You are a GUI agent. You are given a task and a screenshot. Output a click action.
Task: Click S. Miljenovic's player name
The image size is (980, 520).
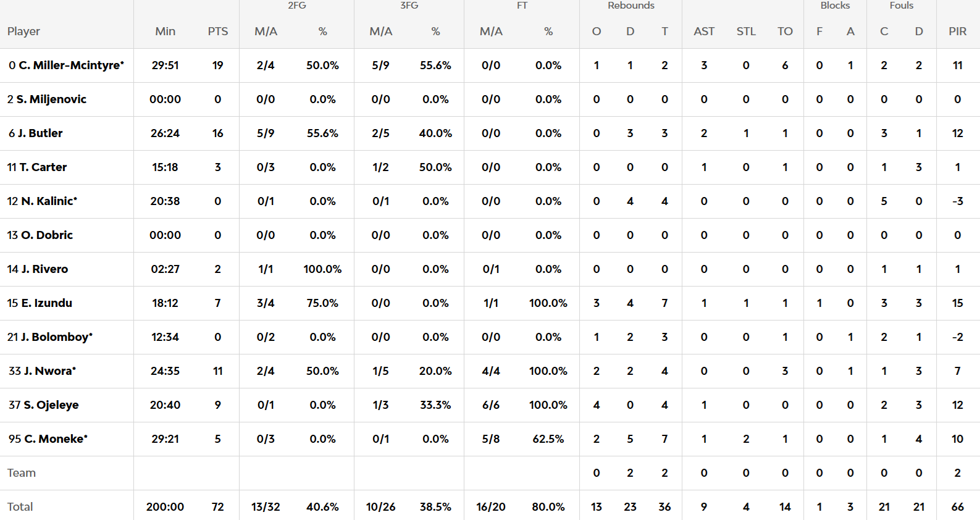point(51,99)
